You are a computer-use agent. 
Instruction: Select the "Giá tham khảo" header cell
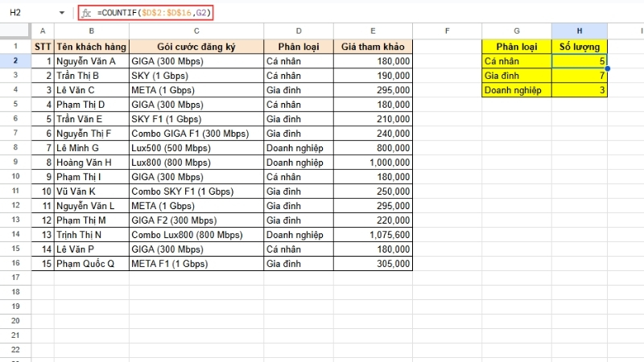pos(374,46)
